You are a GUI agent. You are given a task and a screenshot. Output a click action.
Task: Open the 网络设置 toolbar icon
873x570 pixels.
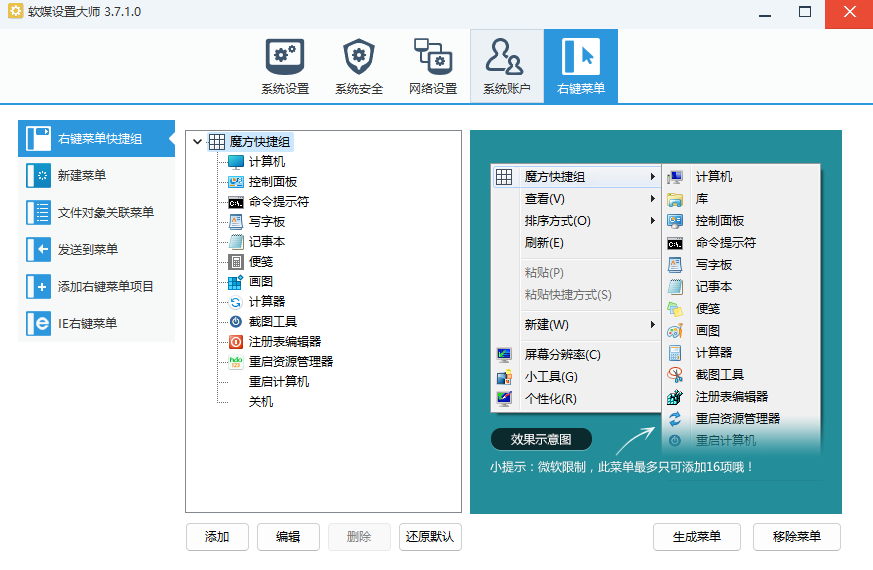[x=433, y=57]
